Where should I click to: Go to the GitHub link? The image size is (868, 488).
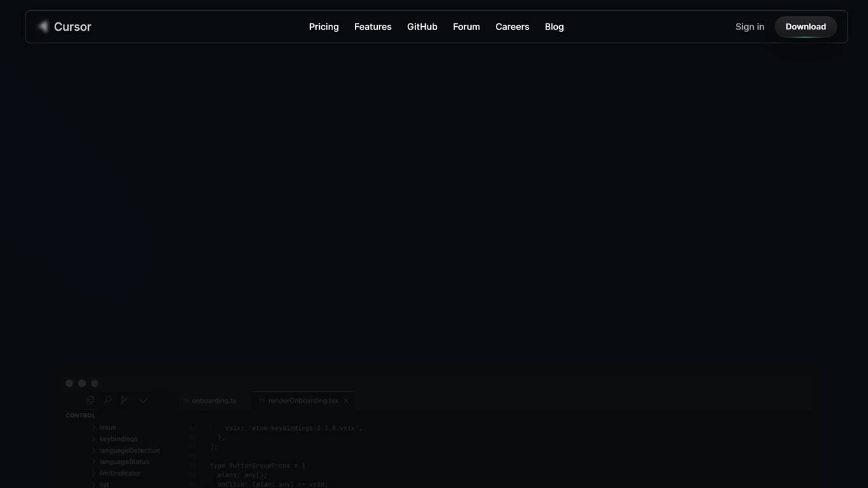tap(422, 27)
